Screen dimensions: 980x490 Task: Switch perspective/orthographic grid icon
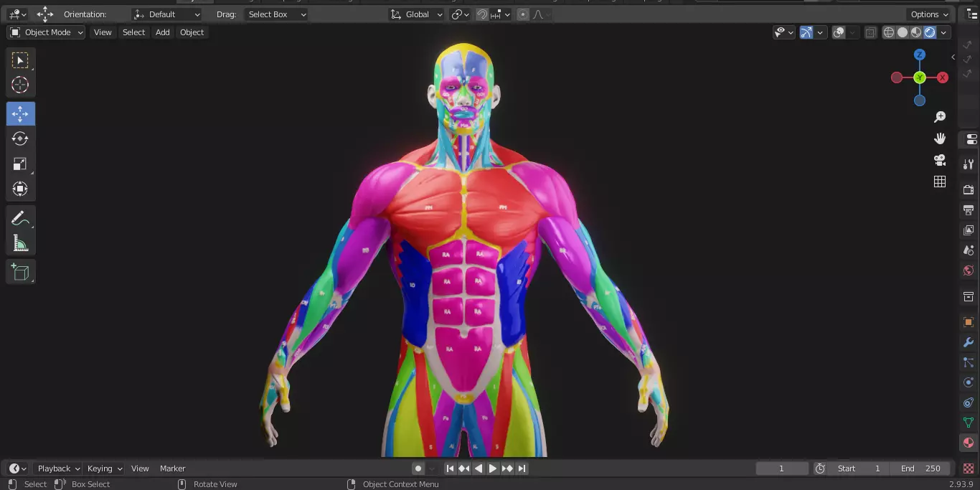point(940,182)
